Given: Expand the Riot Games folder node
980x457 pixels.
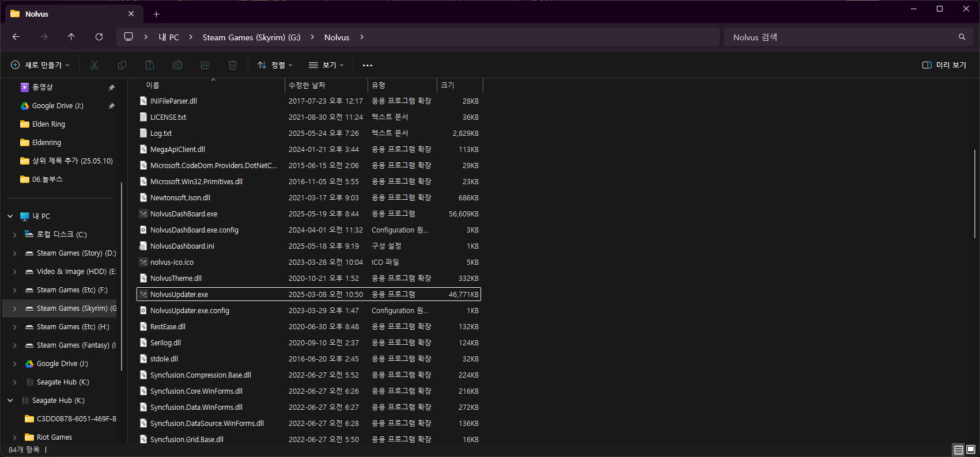Looking at the screenshot, I should pos(14,437).
